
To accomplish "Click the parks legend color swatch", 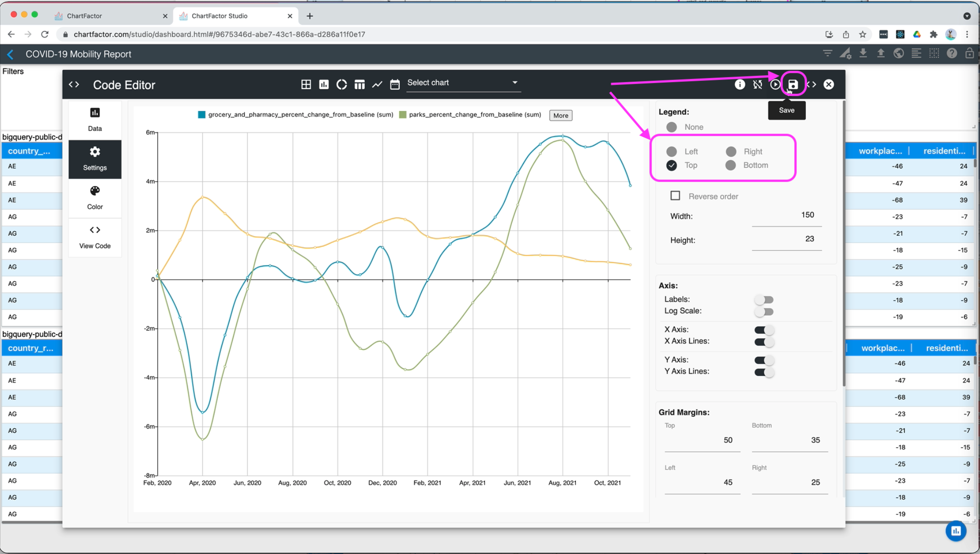I will tap(403, 115).
